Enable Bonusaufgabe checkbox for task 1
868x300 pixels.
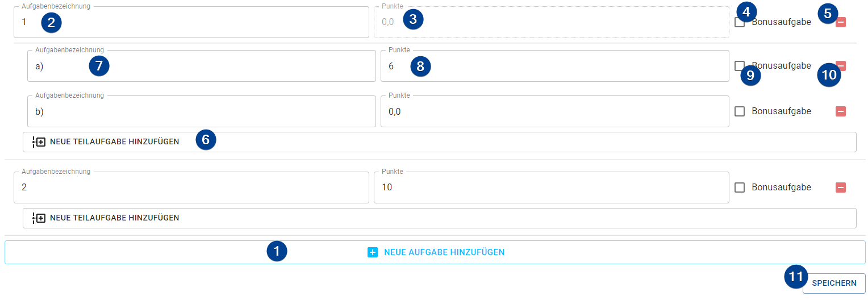(x=740, y=22)
